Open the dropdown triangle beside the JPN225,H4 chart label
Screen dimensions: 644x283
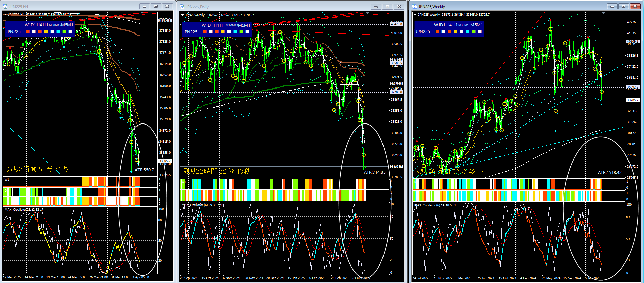pos(5,15)
